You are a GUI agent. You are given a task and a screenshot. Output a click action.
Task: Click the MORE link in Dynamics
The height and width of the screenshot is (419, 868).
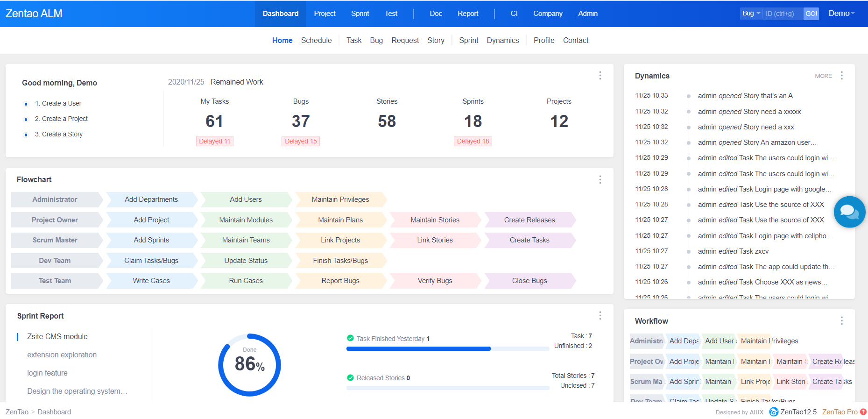[823, 76]
